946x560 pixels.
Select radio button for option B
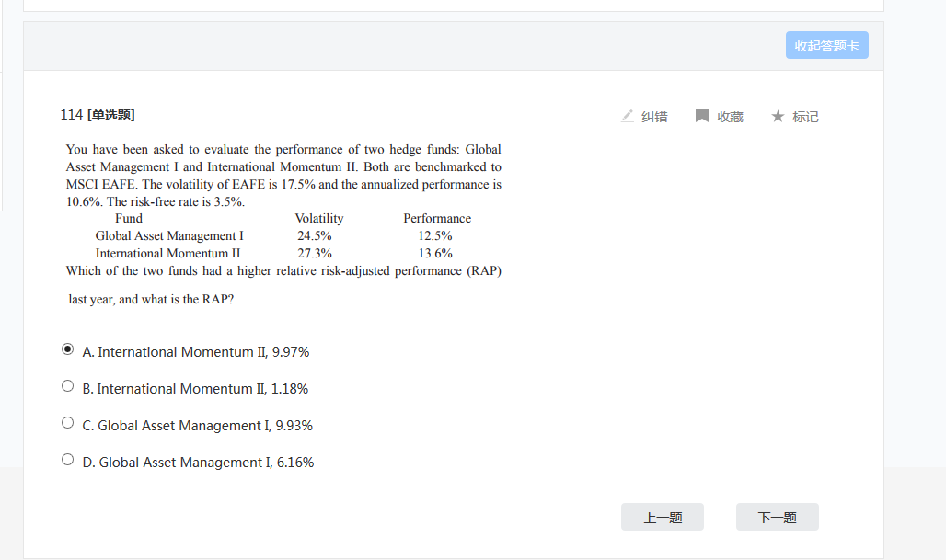tap(67, 386)
